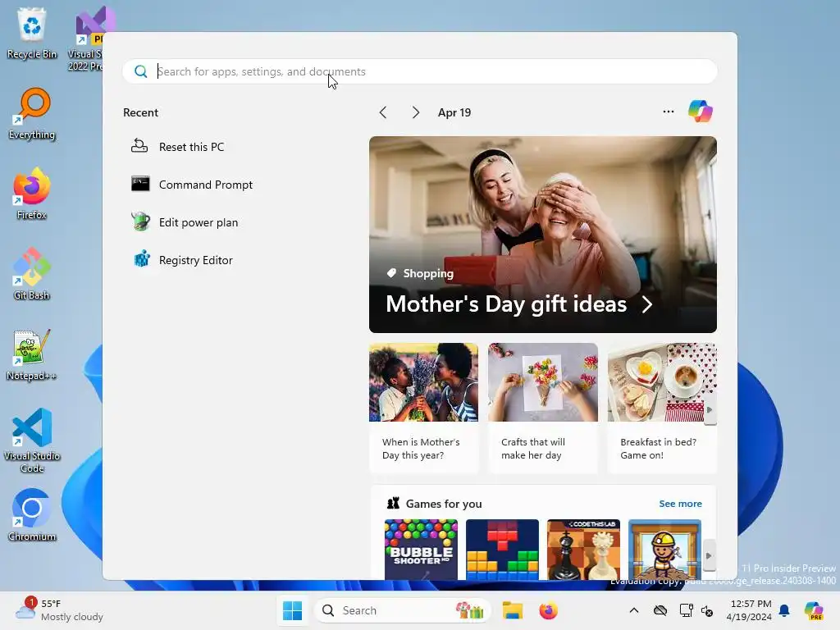This screenshot has width=840, height=630.
Task: Open the block puzzle game tile
Action: (x=502, y=549)
